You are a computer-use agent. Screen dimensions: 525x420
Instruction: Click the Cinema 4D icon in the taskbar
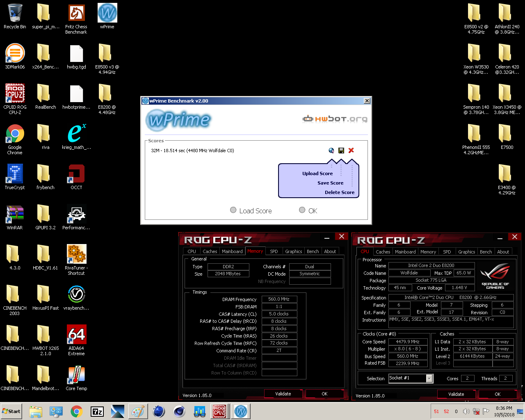point(179,411)
